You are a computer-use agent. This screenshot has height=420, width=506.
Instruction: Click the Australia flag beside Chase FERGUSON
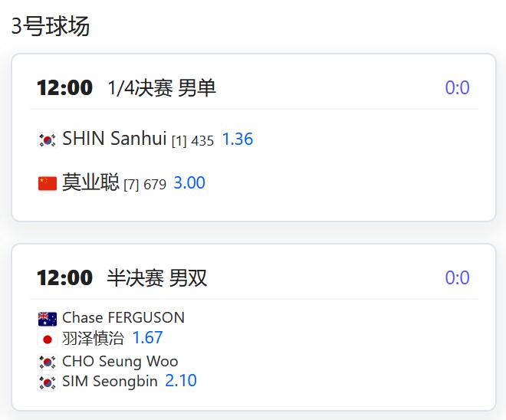(48, 319)
